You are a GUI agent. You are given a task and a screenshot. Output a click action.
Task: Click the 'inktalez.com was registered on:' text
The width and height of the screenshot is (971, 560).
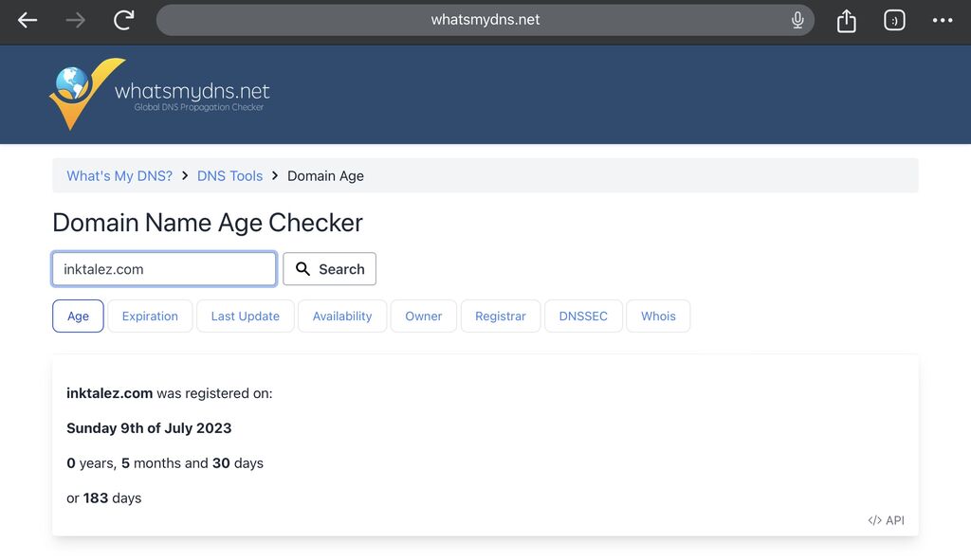pyautogui.click(x=170, y=393)
